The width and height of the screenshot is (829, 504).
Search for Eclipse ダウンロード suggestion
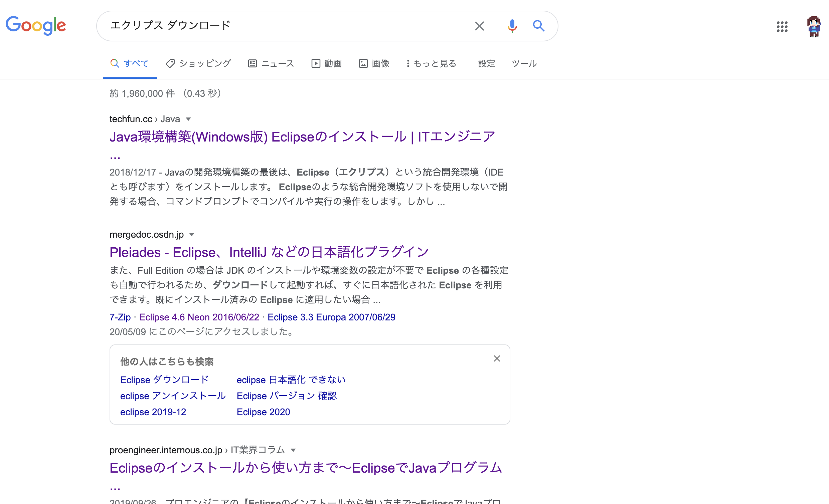(165, 380)
